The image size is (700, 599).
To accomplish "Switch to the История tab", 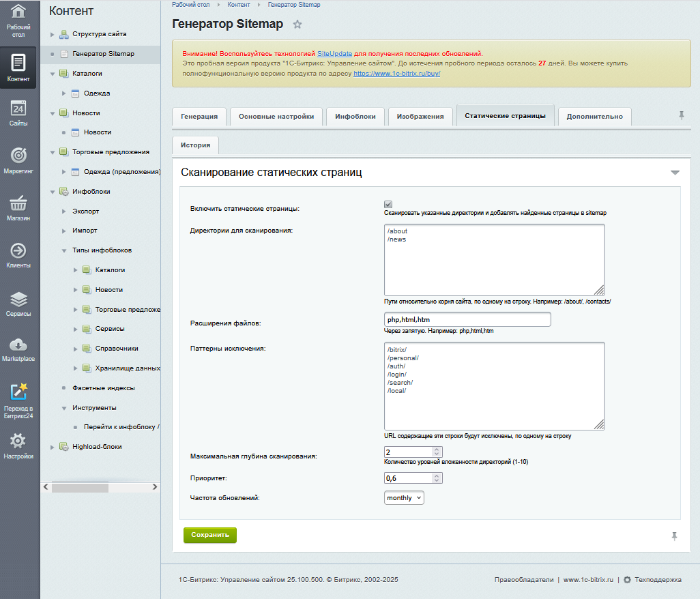I will pos(195,145).
